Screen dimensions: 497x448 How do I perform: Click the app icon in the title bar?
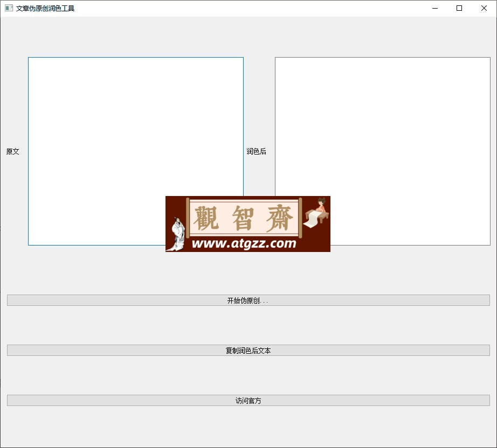pyautogui.click(x=9, y=8)
